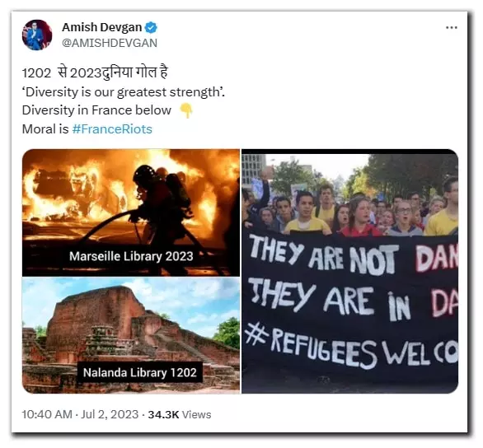483x448 pixels.
Task: Click the pointing-down hand emoji
Action: point(186,110)
